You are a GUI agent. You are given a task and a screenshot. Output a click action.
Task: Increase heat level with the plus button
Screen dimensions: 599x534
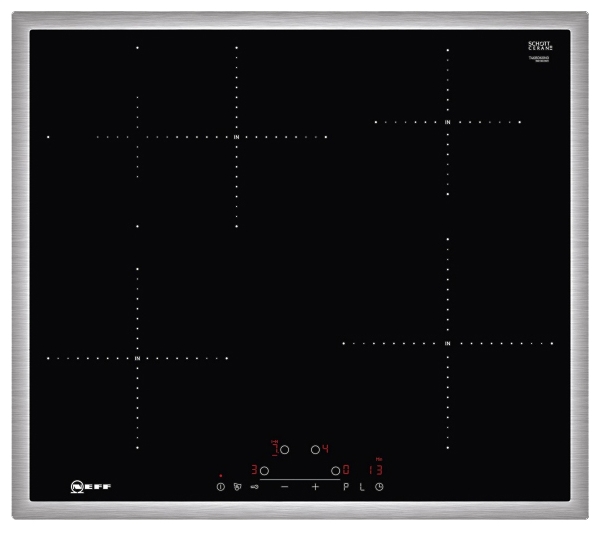315,487
